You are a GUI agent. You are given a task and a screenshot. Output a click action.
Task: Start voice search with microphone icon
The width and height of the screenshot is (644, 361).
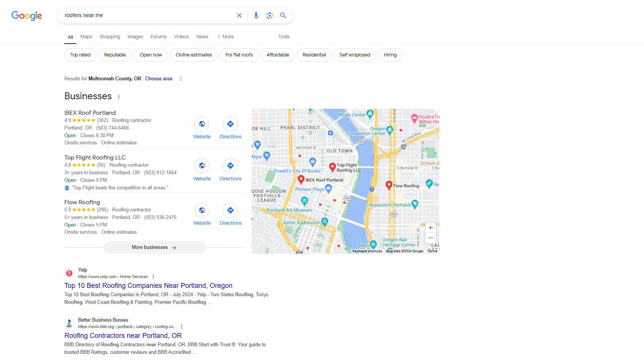(256, 16)
